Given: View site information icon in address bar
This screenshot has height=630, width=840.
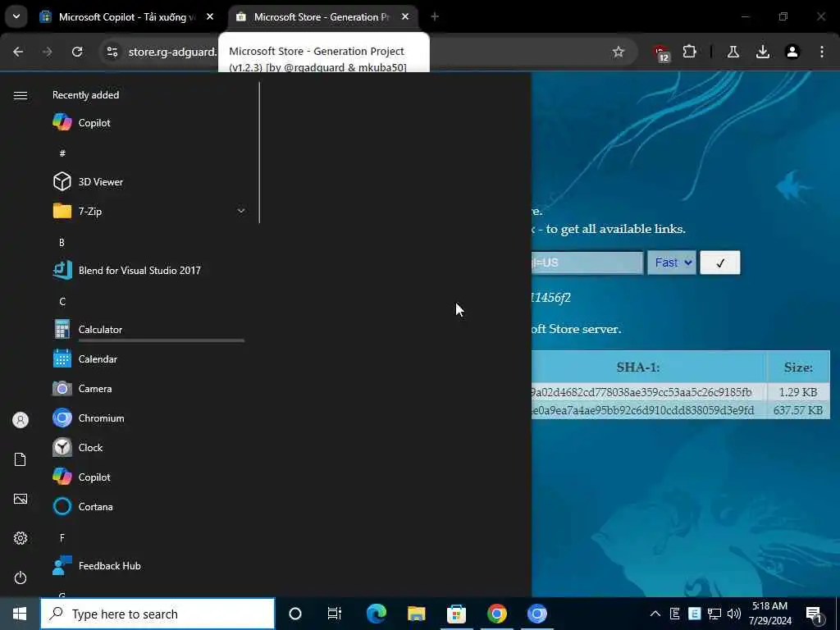Looking at the screenshot, I should tap(112, 52).
